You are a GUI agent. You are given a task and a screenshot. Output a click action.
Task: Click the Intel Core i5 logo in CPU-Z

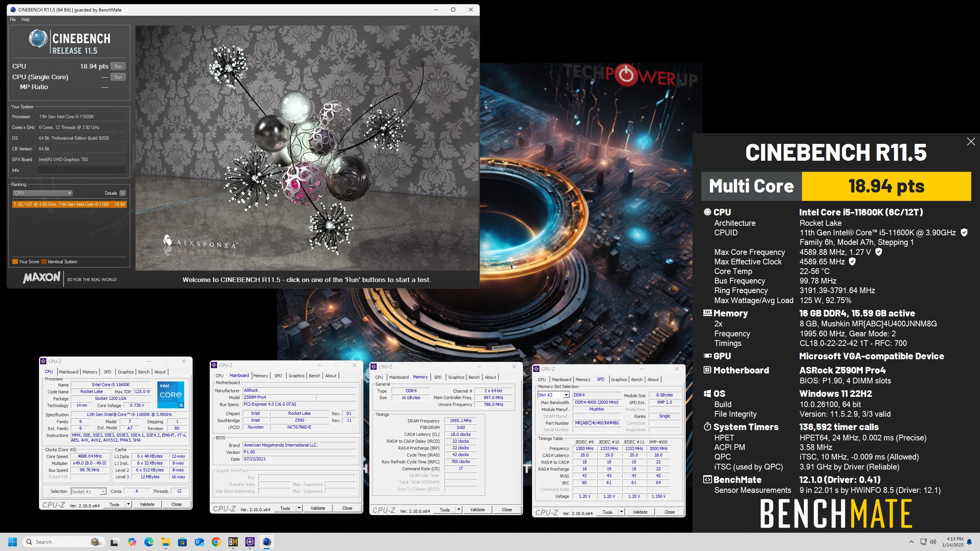(x=171, y=395)
